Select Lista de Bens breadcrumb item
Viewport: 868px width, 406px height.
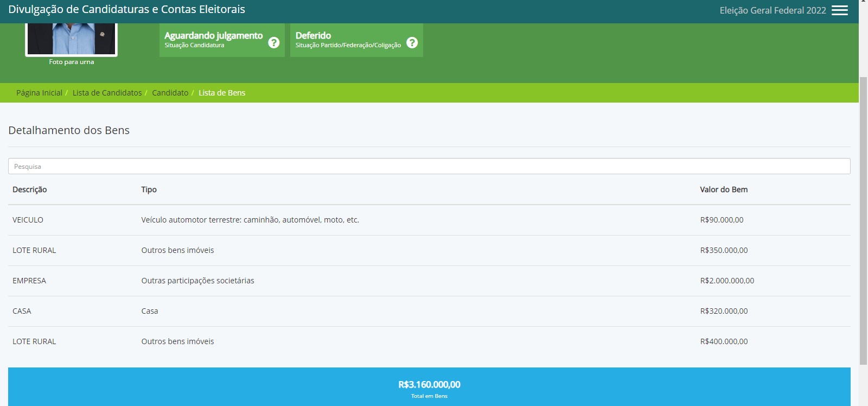(x=222, y=93)
